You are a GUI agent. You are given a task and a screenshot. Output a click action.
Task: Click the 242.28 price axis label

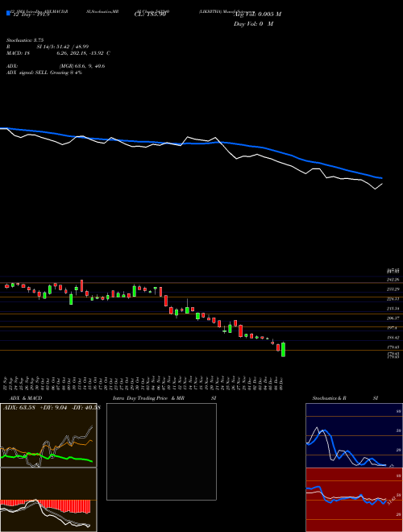point(393,280)
